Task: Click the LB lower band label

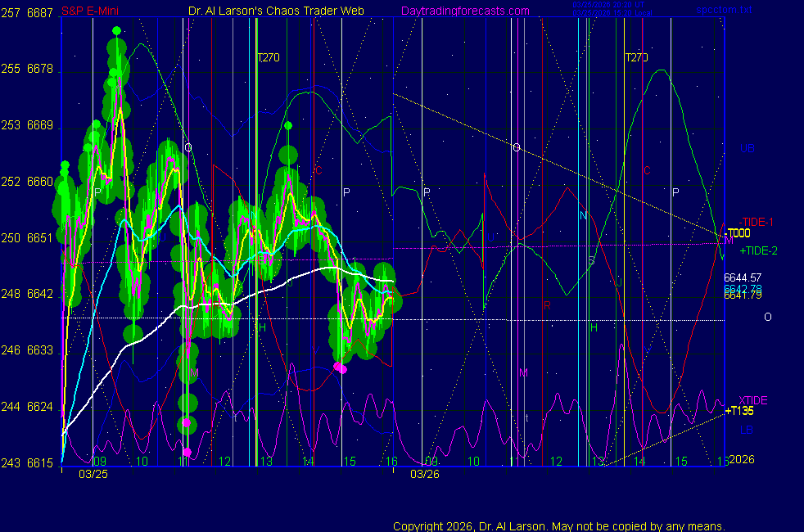Action: (747, 429)
